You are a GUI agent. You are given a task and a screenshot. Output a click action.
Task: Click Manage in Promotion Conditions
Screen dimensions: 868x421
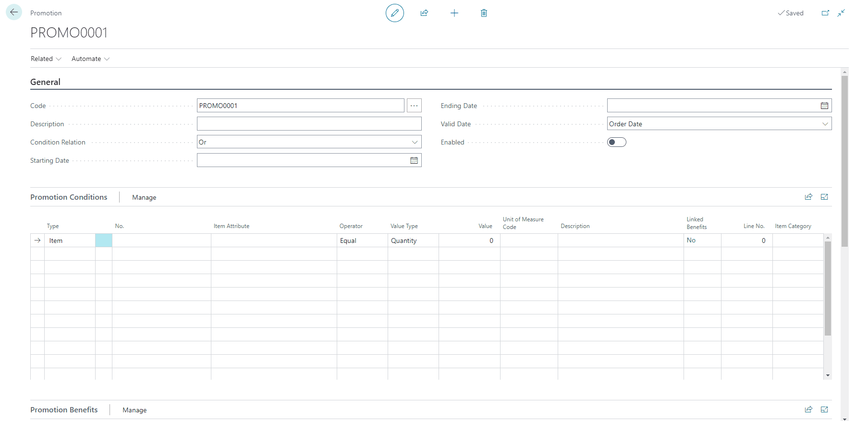144,197
